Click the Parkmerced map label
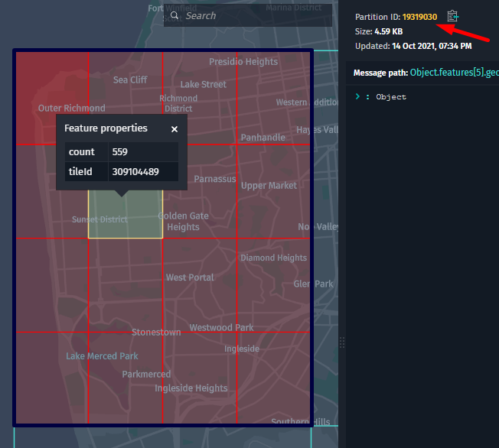 click(146, 374)
